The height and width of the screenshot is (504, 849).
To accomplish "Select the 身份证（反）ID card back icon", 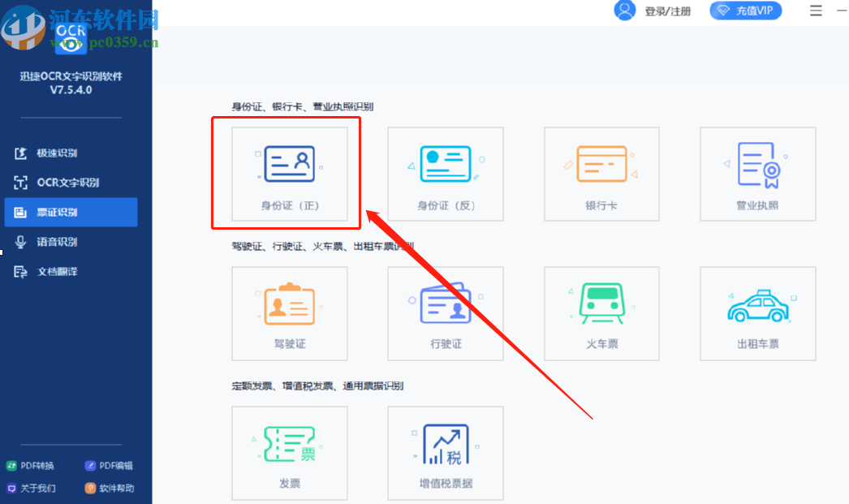I will pos(445,173).
